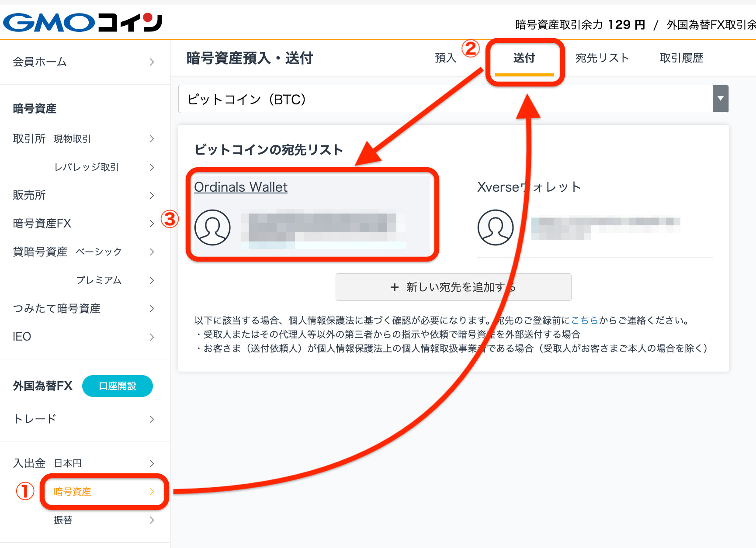
Task: Click the Ordinals Wallet user avatar icon
Action: (212, 227)
